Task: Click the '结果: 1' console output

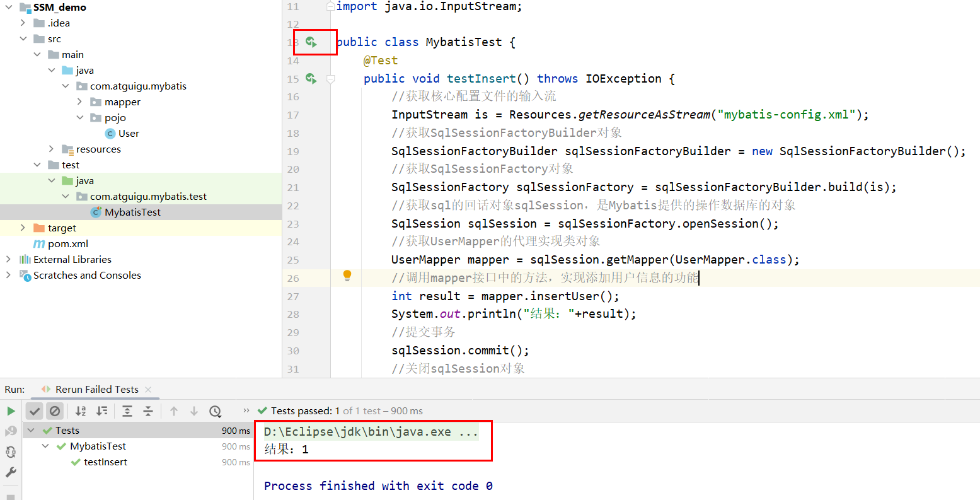Action: [x=286, y=450]
